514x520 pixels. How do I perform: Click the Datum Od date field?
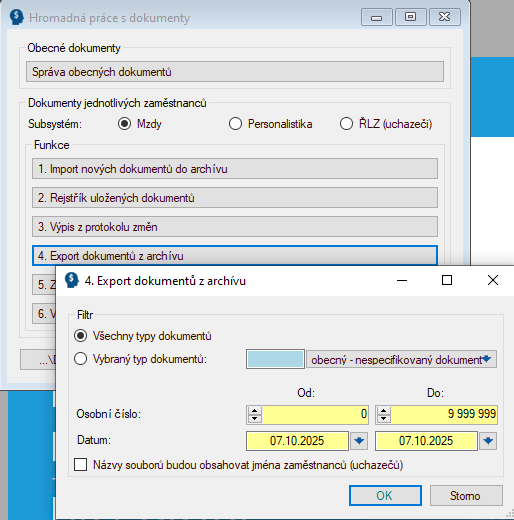297,441
